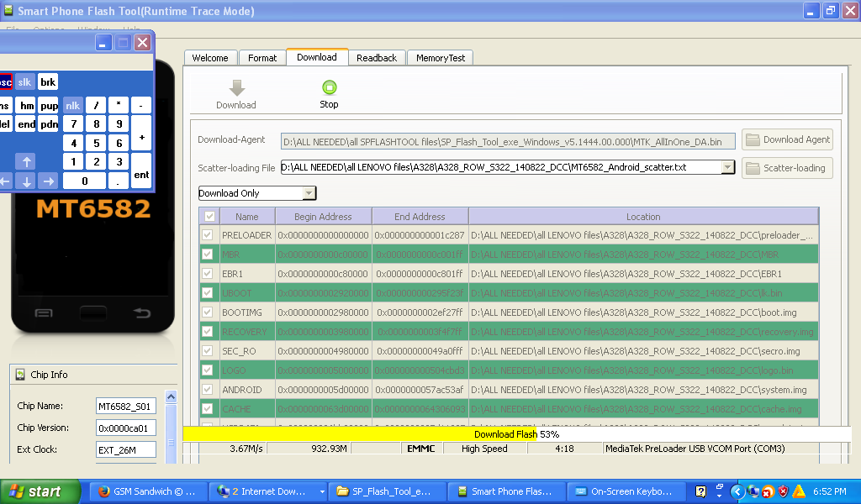861x504 pixels.
Task: Toggle the PRELOADER row checkbox
Action: click(x=207, y=234)
